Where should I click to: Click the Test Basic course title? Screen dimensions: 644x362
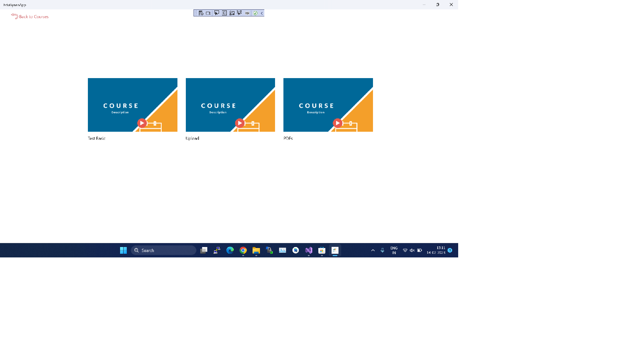(x=97, y=138)
